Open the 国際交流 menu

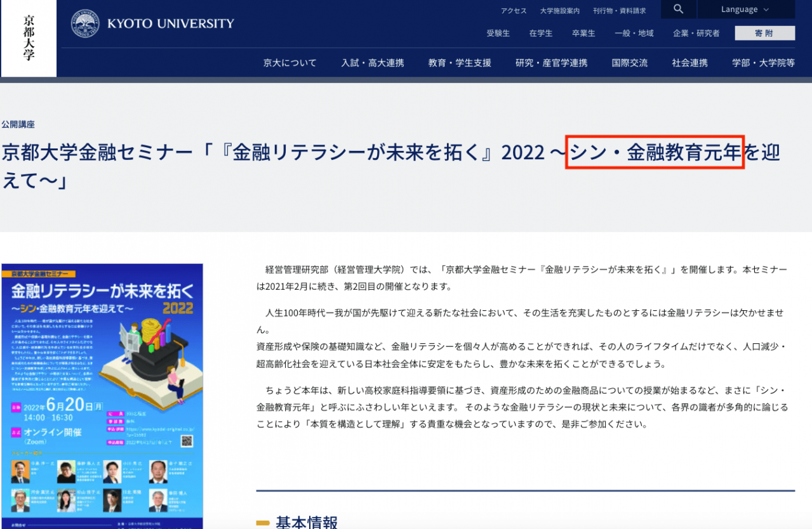pyautogui.click(x=630, y=63)
